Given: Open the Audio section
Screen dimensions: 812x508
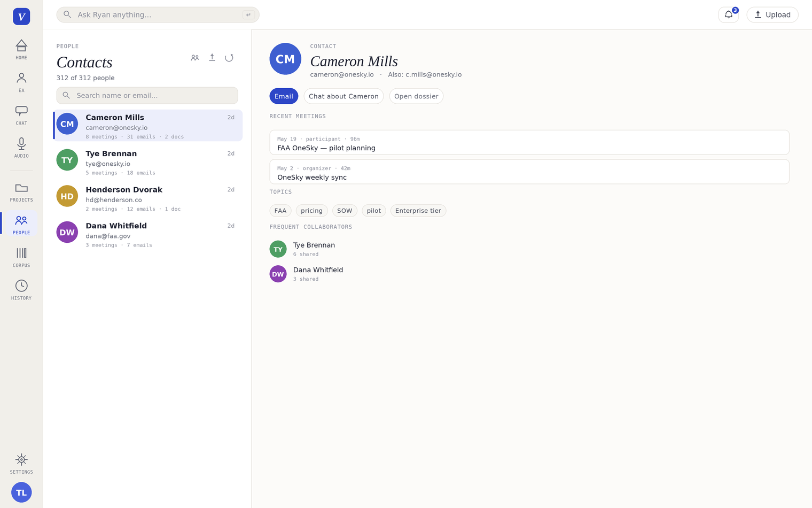Looking at the screenshot, I should coord(21,148).
